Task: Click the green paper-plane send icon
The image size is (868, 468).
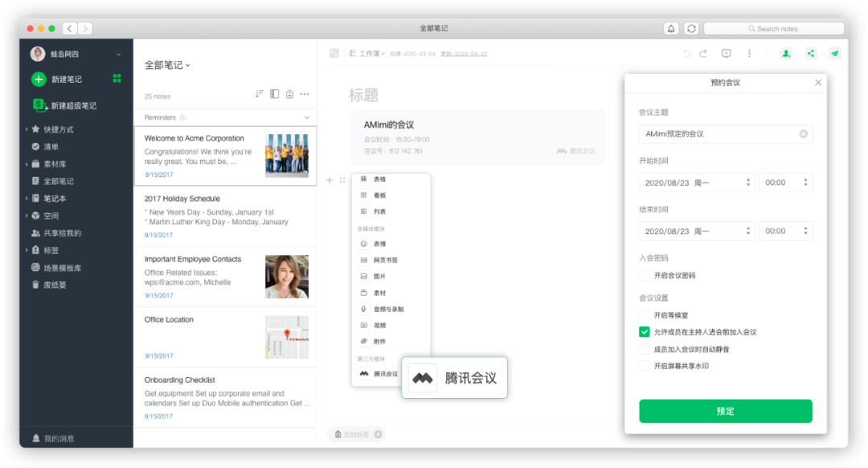Action: tap(834, 53)
